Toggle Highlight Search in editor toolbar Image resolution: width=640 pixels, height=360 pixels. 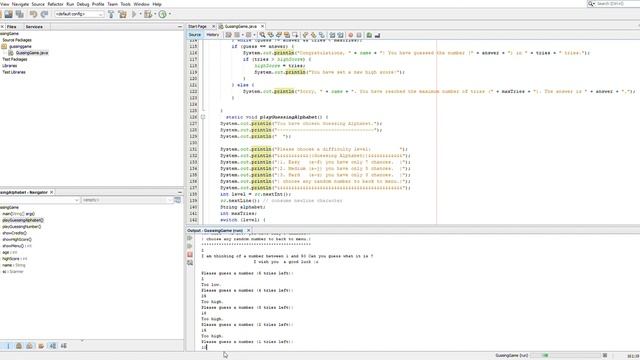(287, 35)
